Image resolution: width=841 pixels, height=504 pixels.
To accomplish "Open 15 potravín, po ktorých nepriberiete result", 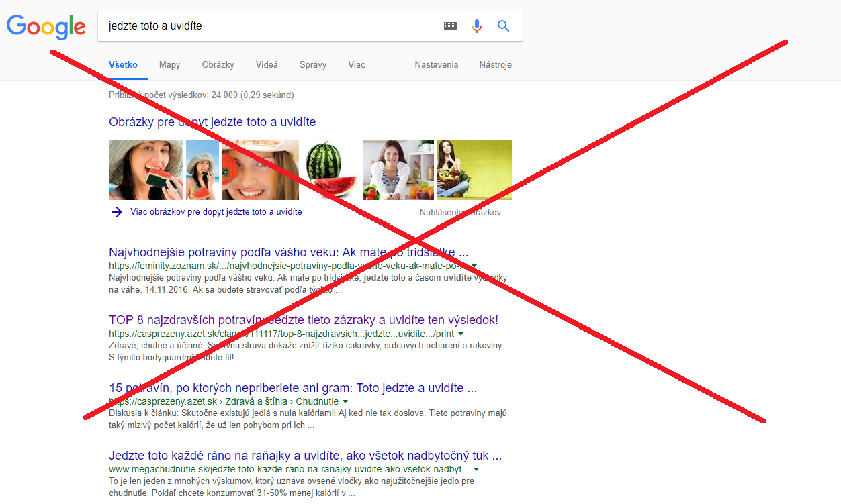I will click(x=293, y=388).
